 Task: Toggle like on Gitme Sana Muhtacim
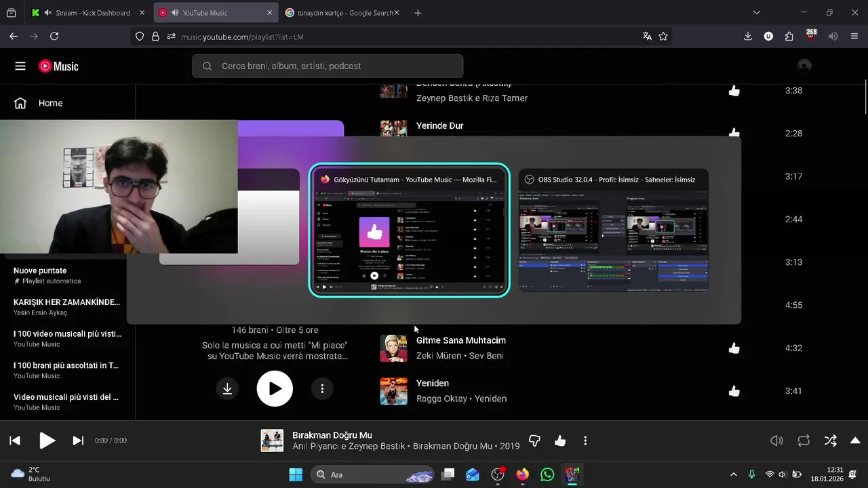pos(734,348)
